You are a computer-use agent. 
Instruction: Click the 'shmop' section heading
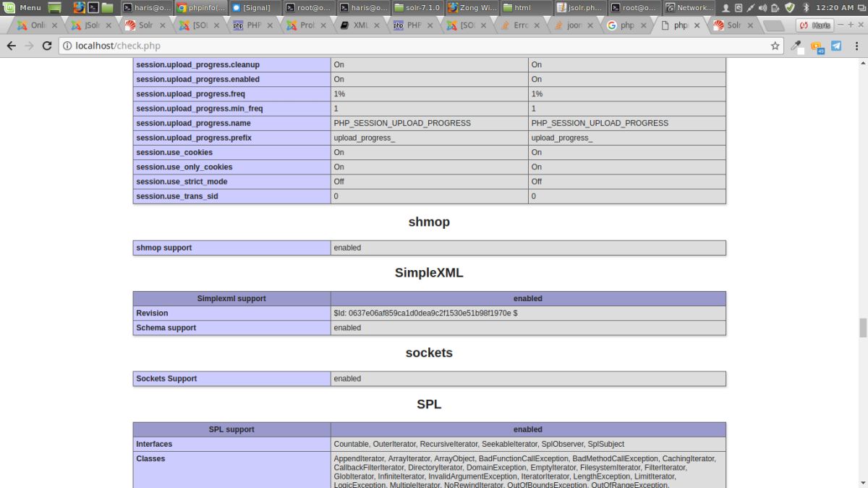pos(429,222)
